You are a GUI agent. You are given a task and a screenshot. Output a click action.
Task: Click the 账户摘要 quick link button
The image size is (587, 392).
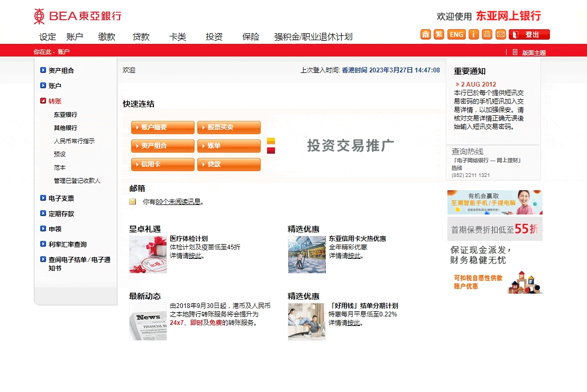[163, 127]
